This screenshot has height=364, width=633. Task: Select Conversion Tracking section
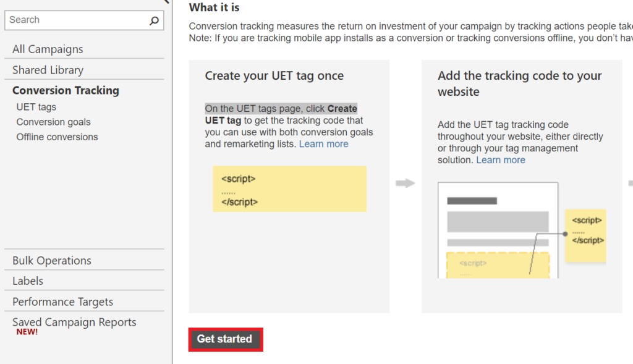[66, 90]
